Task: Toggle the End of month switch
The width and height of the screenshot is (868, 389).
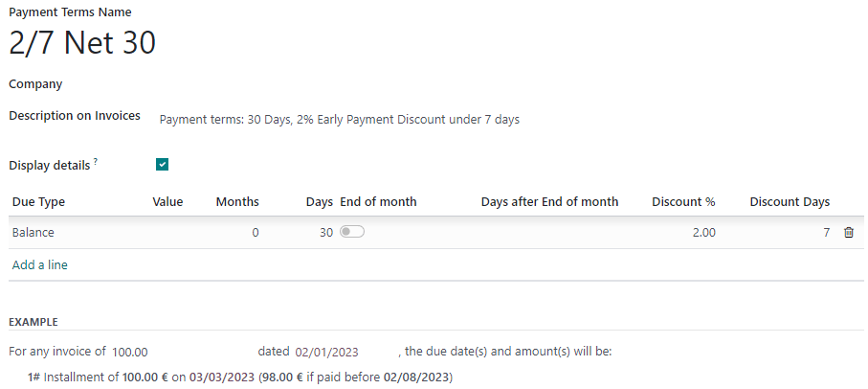Action: coord(352,232)
